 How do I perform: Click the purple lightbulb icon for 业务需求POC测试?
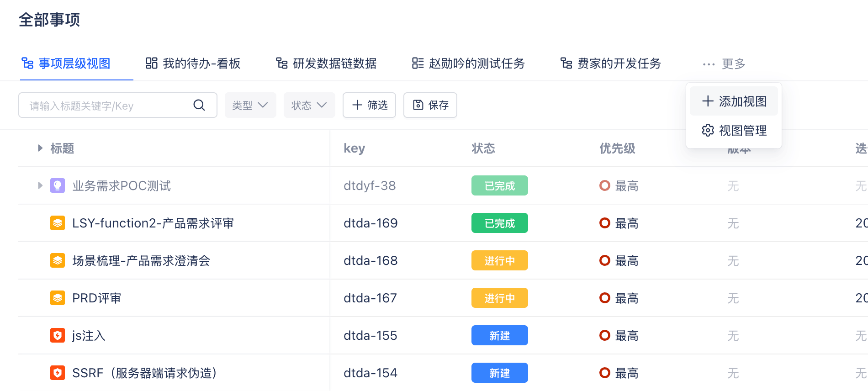point(58,185)
